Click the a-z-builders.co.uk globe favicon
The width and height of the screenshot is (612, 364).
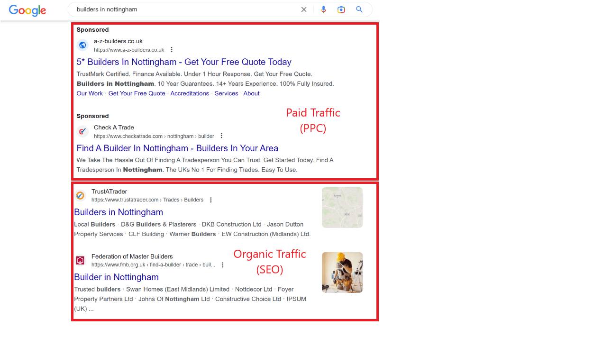pyautogui.click(x=83, y=45)
